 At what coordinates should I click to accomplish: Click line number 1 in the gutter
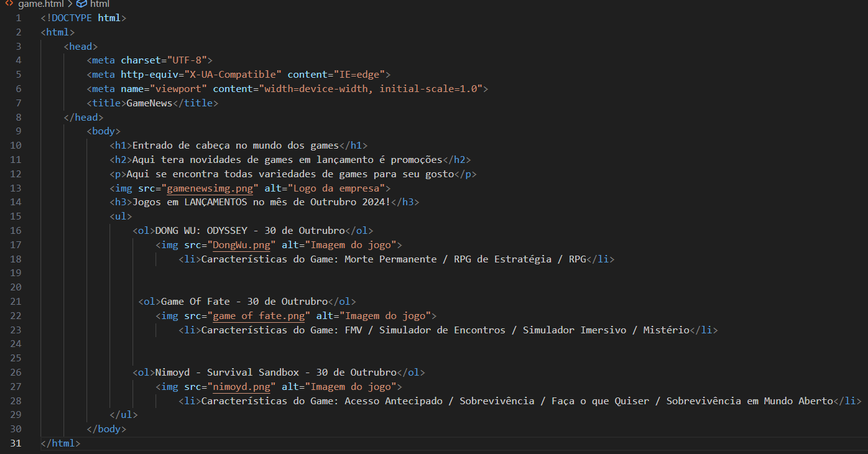point(19,17)
